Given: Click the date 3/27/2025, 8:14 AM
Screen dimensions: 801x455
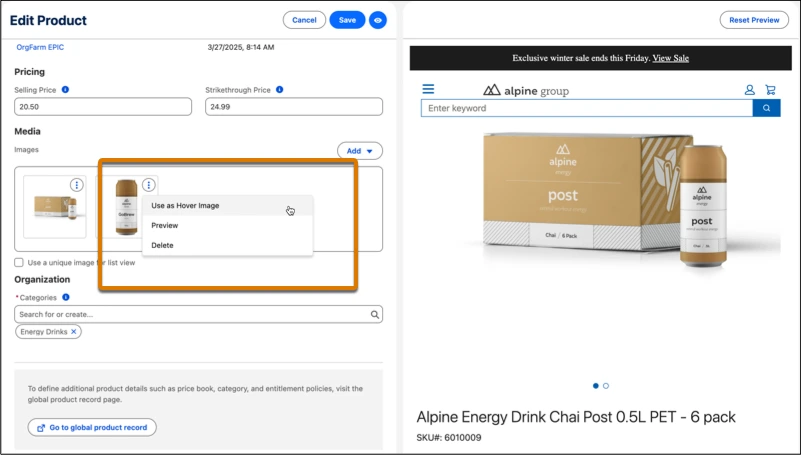Looking at the screenshot, I should tap(241, 47).
